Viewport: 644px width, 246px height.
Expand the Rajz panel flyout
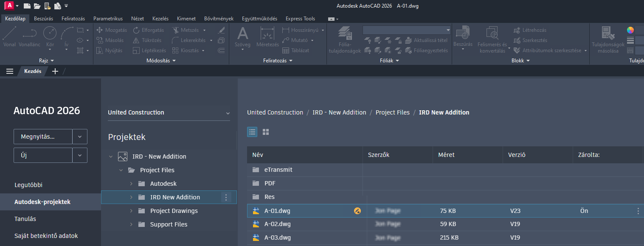pyautogui.click(x=47, y=61)
